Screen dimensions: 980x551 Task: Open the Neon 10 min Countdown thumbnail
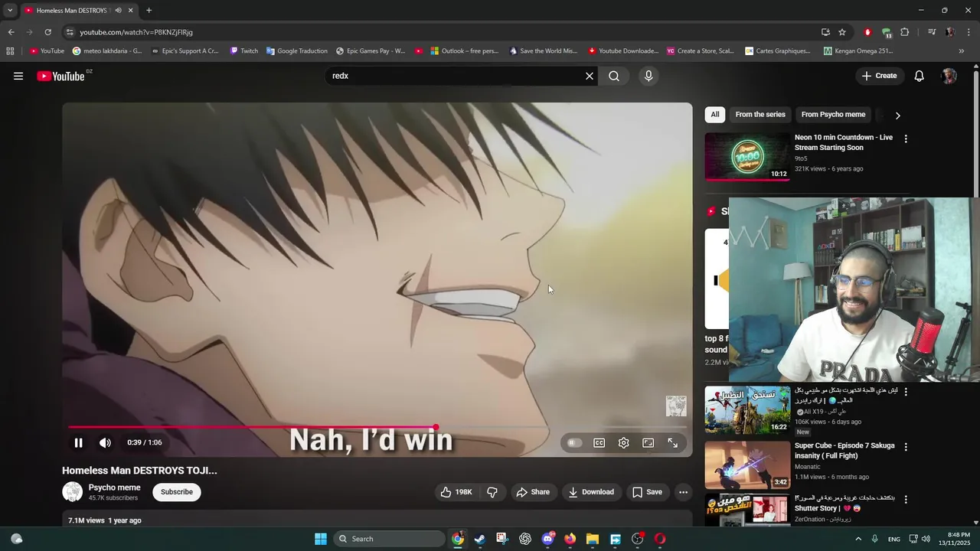click(747, 157)
